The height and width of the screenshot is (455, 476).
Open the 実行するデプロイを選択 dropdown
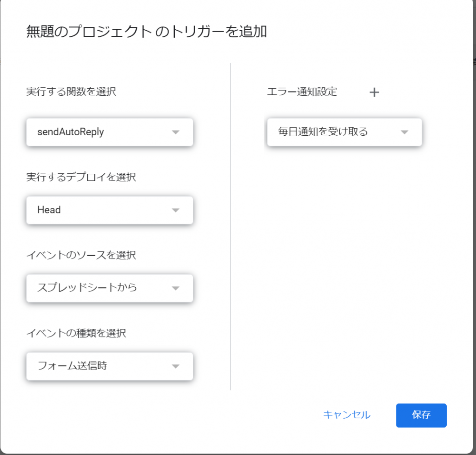click(110, 210)
